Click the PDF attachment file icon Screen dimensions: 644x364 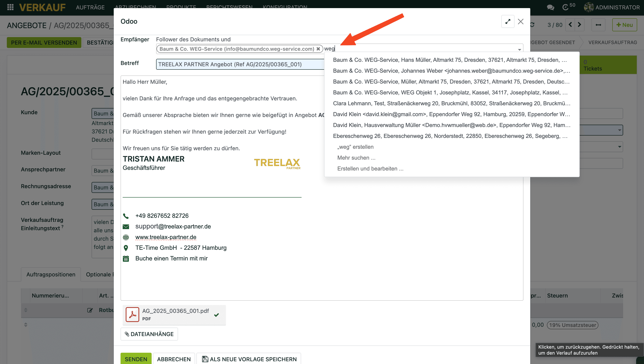[x=132, y=315]
